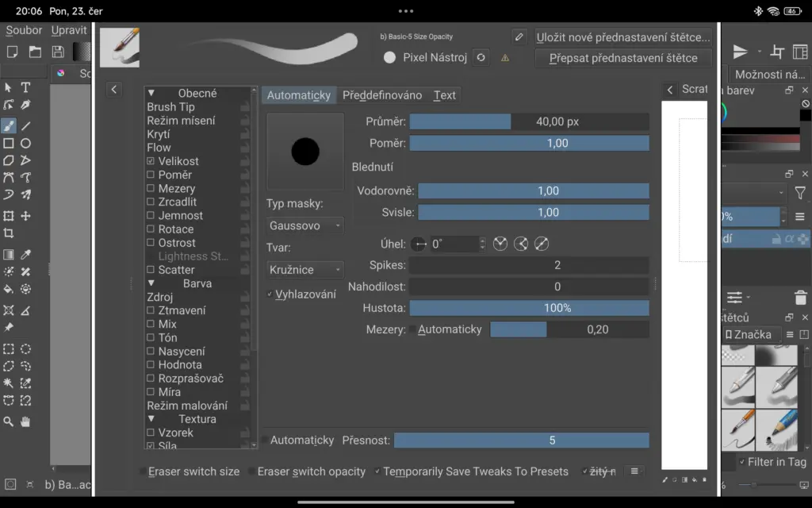Activate the Move tool
Viewport: 812px width, 508px height.
click(x=25, y=216)
